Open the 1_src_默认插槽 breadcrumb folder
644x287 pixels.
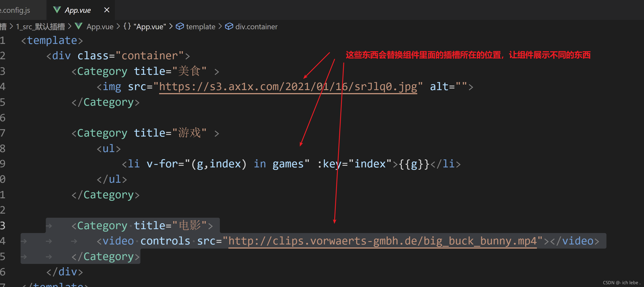pos(40,27)
